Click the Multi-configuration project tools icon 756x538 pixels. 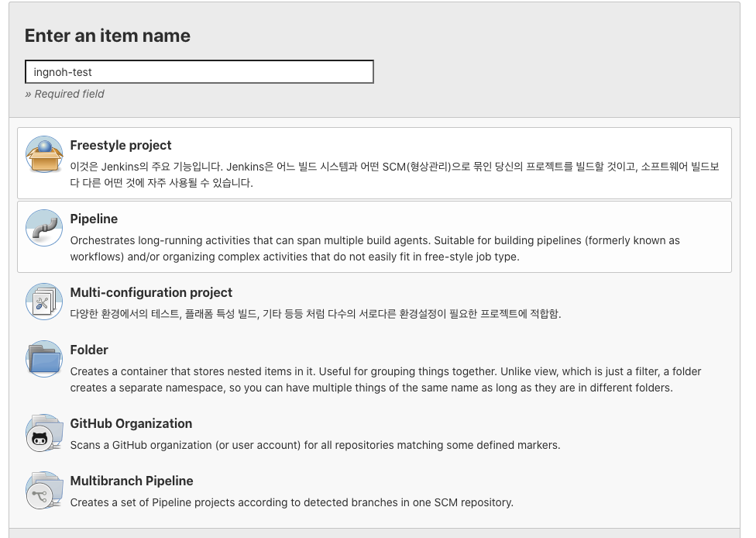[x=44, y=302]
